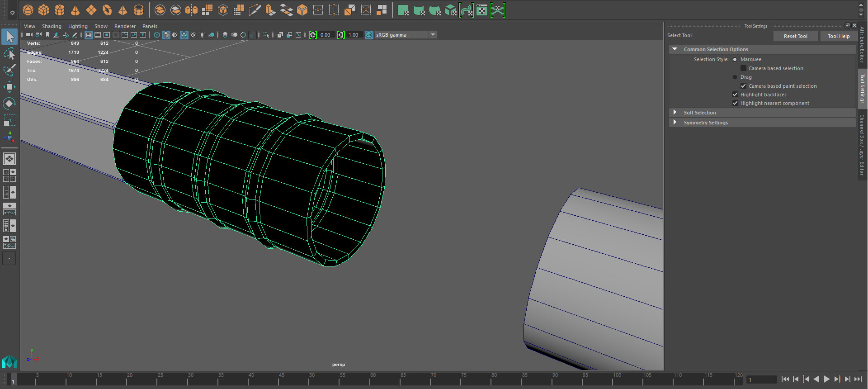Select the Lasso selection tool
Screen dimensions: 868x389
[9, 54]
